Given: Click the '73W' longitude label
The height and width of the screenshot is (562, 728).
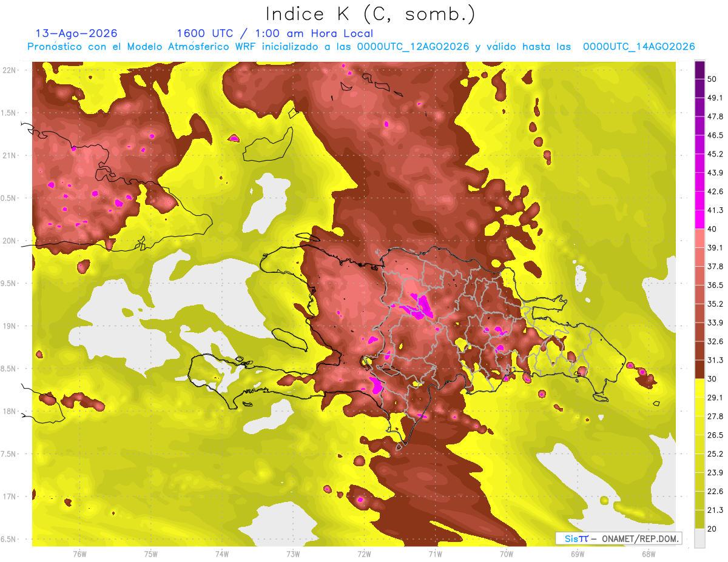Looking at the screenshot, I should 293,554.
